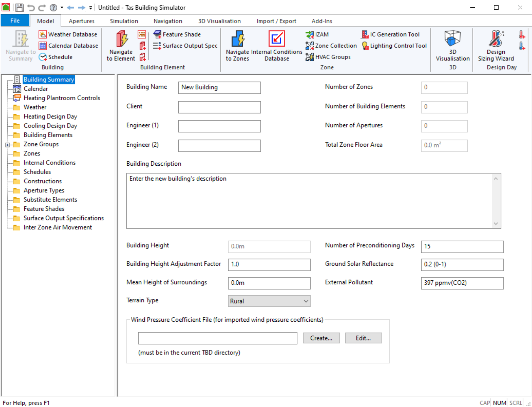Click Mean Height of Surroundings field
The width and height of the screenshot is (532, 407).
coord(269,283)
